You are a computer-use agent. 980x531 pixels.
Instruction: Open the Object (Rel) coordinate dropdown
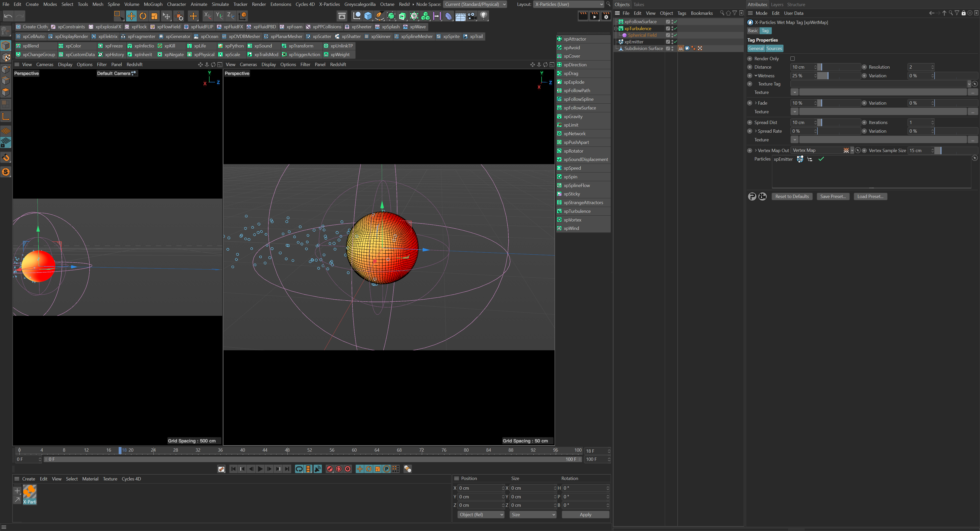coord(481,515)
